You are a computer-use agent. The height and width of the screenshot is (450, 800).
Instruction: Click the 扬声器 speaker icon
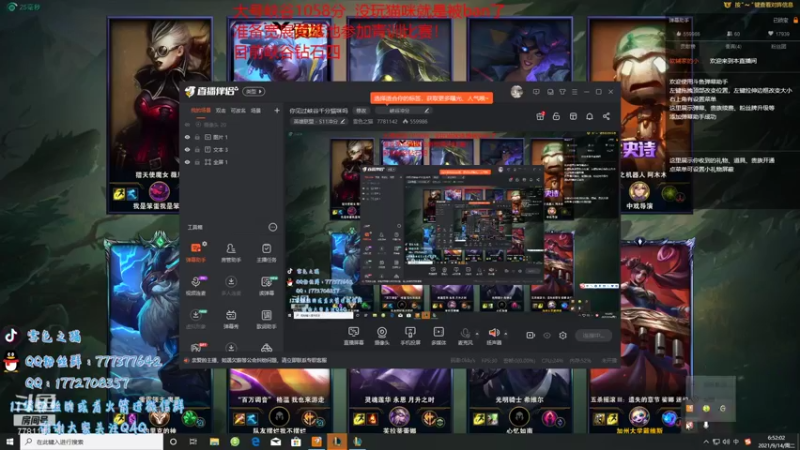coord(493,336)
